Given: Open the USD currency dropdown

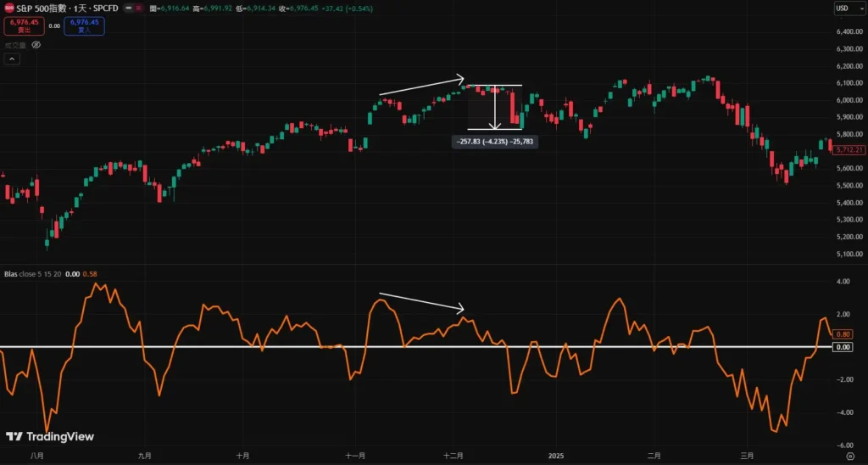Looking at the screenshot, I should [x=845, y=8].
